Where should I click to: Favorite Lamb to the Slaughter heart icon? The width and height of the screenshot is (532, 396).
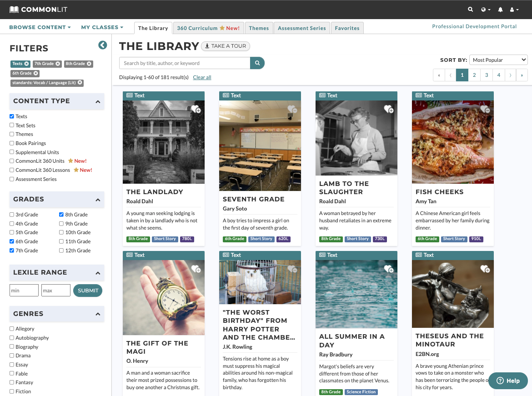click(388, 109)
